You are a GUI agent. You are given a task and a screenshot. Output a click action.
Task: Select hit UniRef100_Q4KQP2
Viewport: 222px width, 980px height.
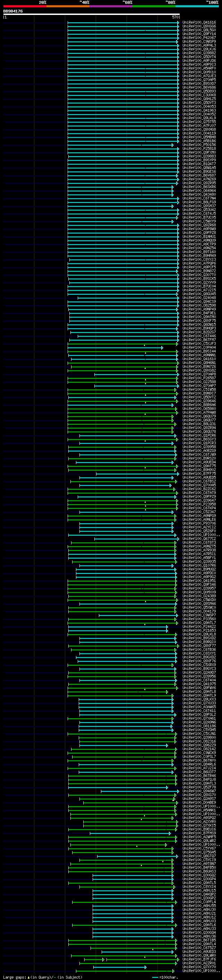click(199, 894)
